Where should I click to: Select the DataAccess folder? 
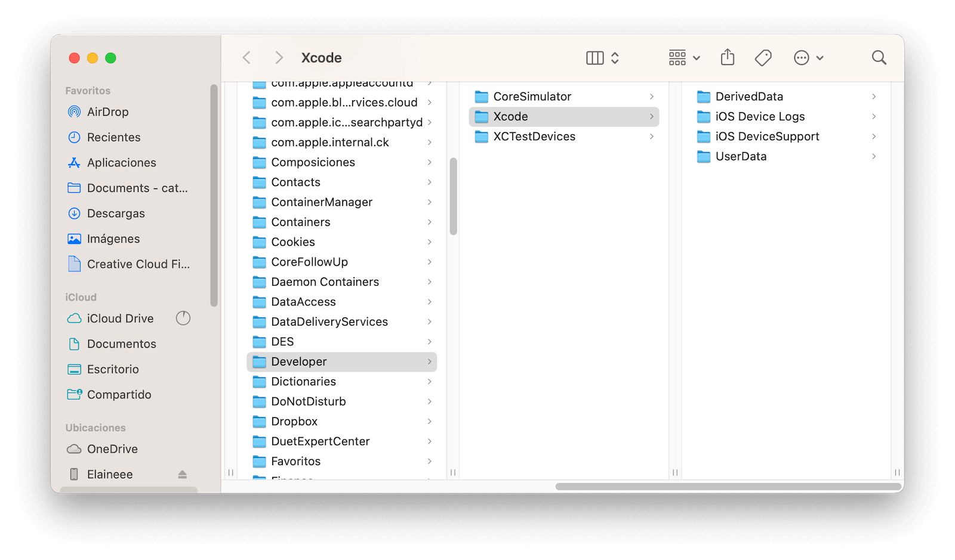pos(341,302)
